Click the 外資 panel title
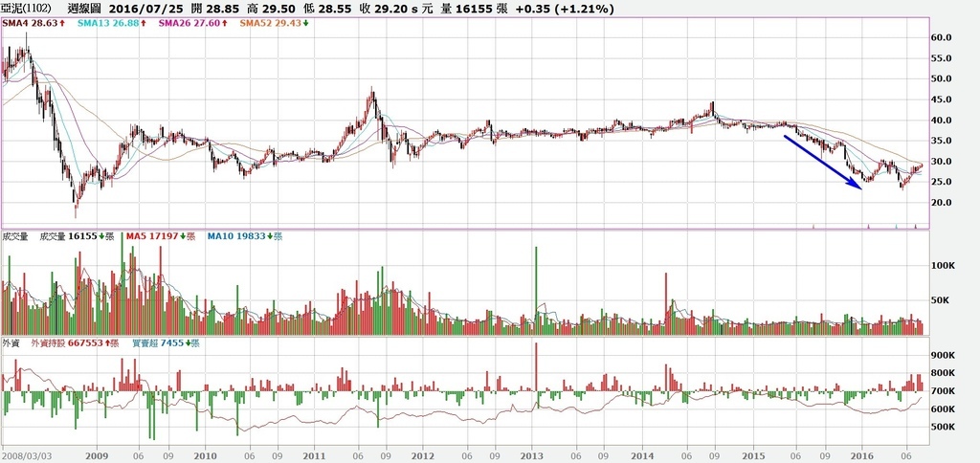This screenshot has height=463, width=980. click(x=11, y=343)
